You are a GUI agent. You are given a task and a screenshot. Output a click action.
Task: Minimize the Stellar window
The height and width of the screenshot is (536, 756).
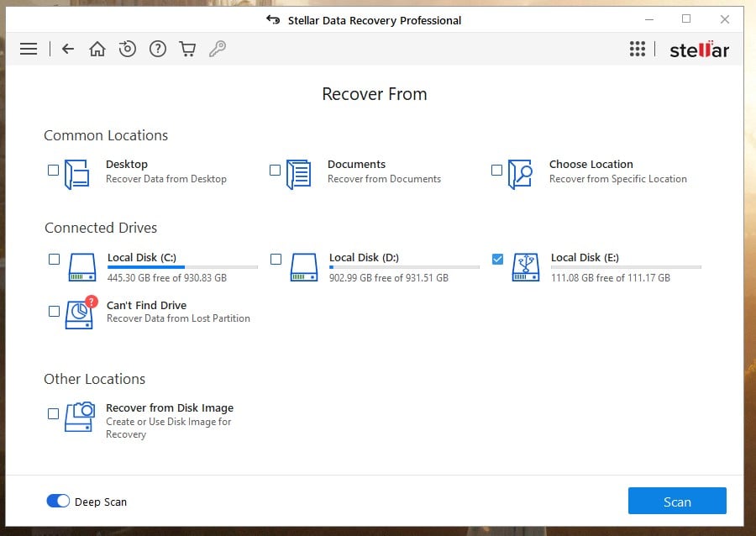pyautogui.click(x=649, y=19)
